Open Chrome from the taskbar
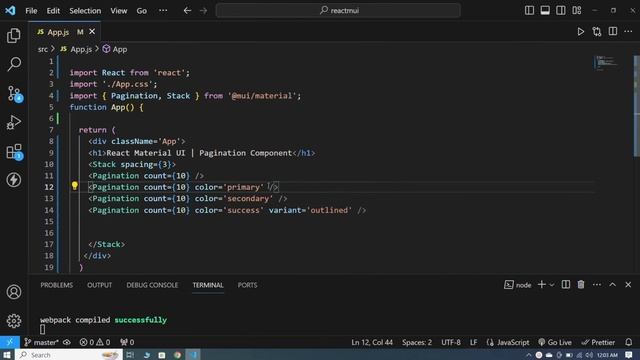Viewport: 640px width, 360px height. pyautogui.click(x=177, y=355)
